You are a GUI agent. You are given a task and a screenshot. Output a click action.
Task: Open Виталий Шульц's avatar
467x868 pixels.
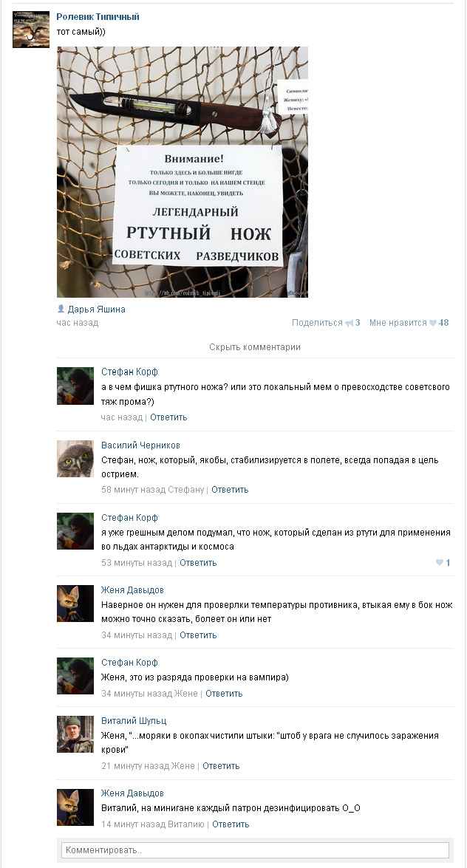tap(75, 734)
